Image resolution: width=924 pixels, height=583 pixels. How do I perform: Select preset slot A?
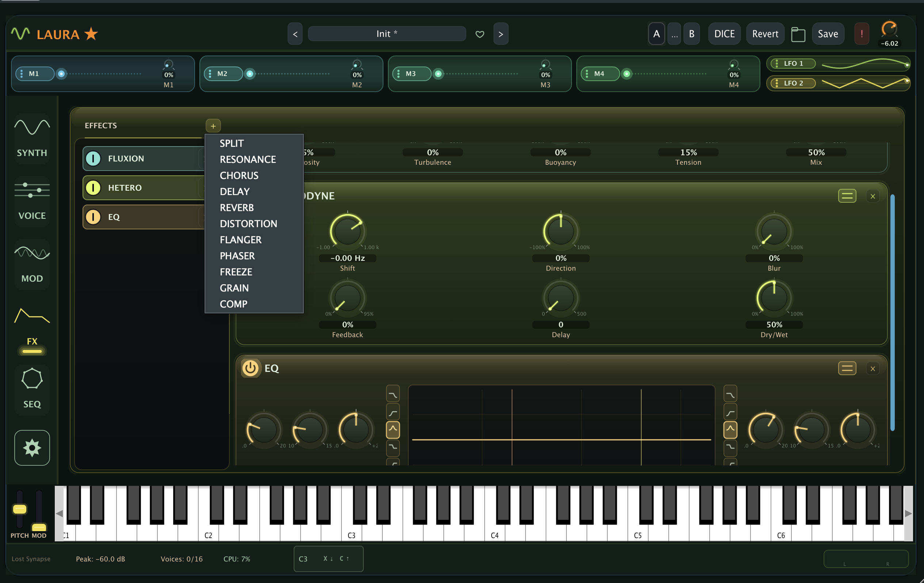point(656,34)
